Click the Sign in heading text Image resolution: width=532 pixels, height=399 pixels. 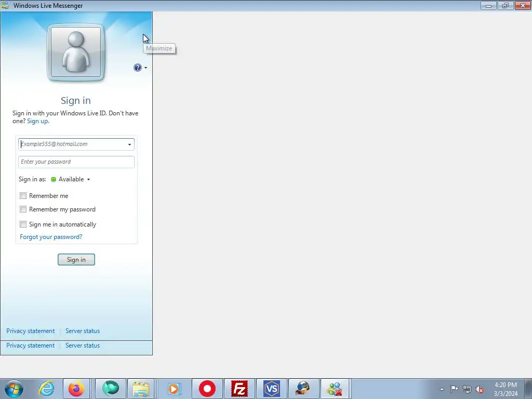tap(76, 100)
